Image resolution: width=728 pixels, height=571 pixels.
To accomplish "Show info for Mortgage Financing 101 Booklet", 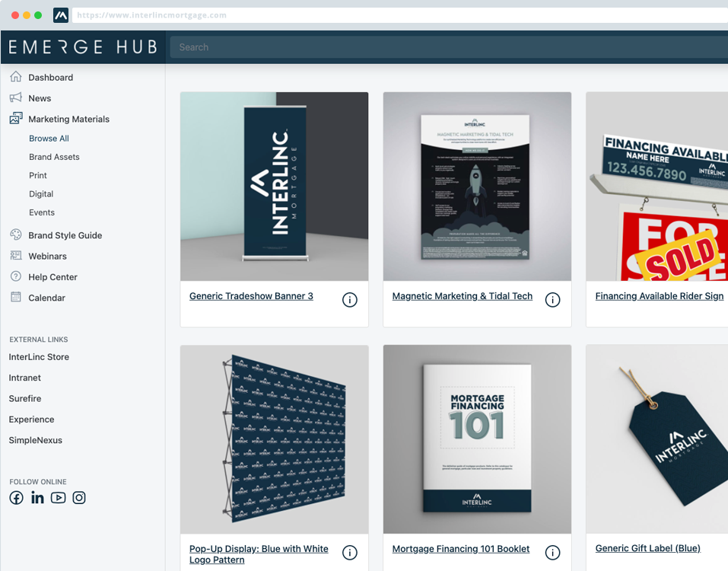I will (x=552, y=553).
